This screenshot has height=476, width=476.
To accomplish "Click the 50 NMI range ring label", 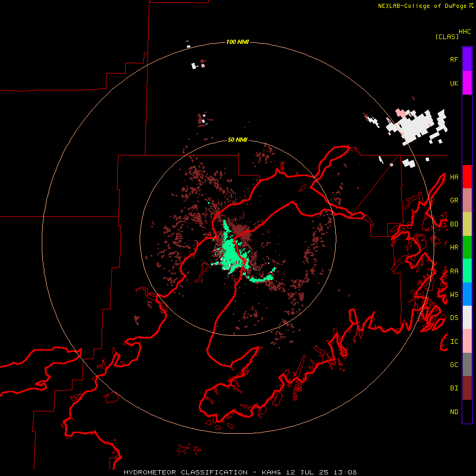I will [237, 140].
